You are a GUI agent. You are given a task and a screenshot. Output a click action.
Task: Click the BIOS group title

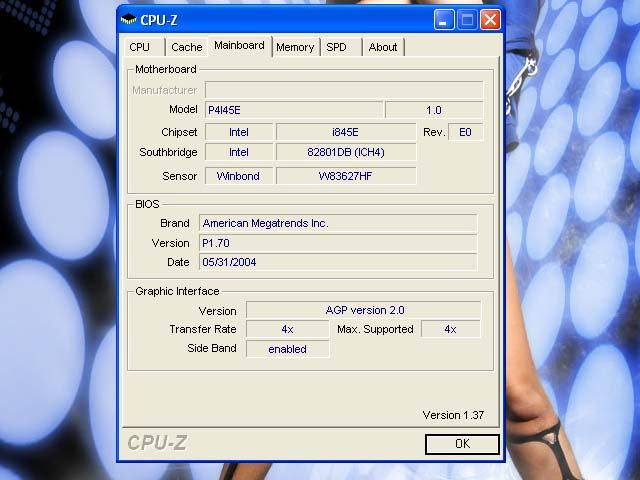click(147, 204)
